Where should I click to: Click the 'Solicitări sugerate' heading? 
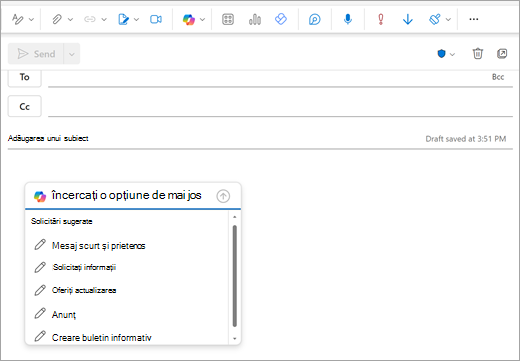point(62,221)
